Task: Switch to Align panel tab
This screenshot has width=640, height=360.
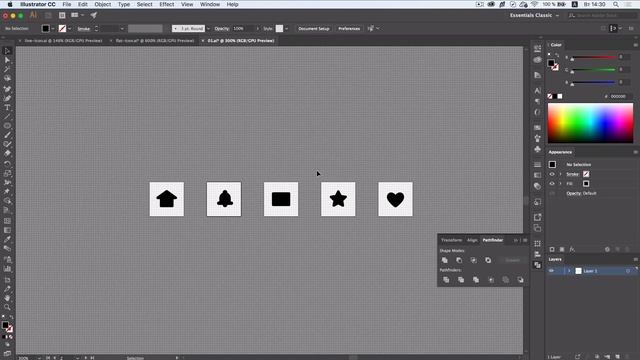Action: 472,240
